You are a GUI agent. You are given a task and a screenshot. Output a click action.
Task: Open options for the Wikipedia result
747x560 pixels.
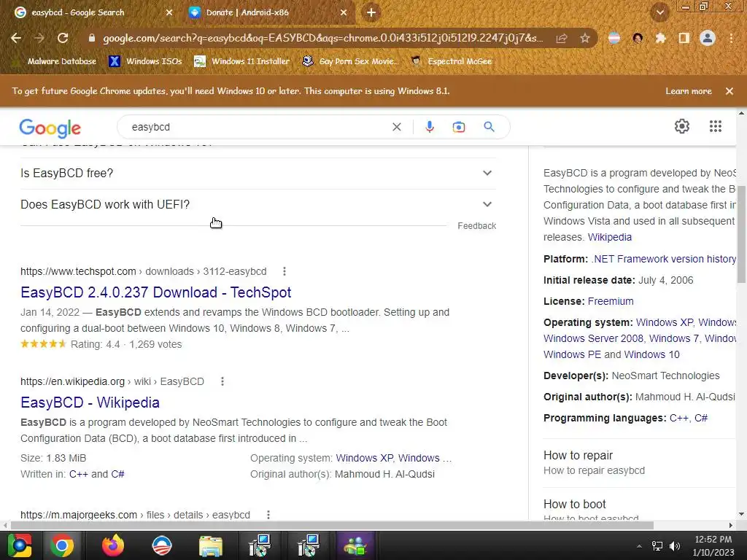pos(222,381)
